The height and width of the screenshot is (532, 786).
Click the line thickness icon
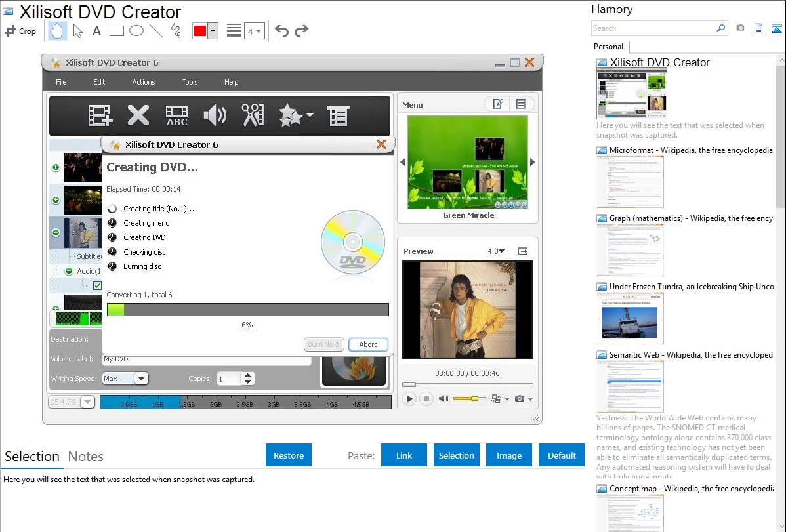234,31
